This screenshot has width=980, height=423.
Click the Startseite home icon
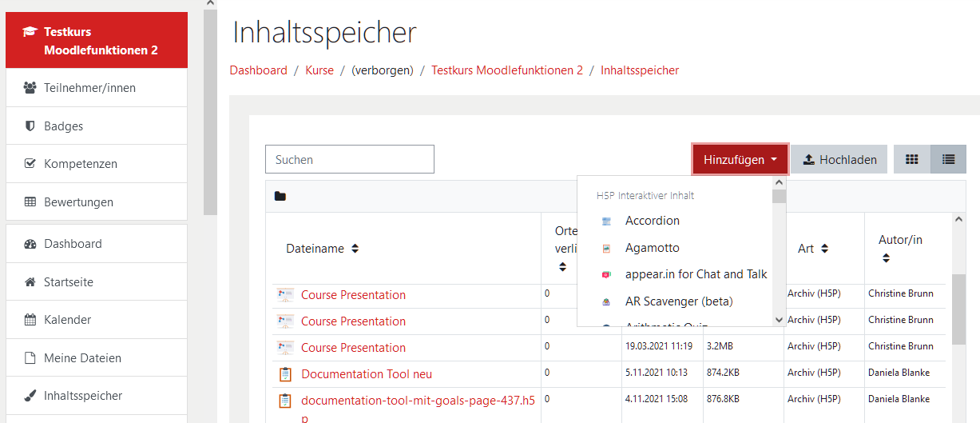coord(30,281)
